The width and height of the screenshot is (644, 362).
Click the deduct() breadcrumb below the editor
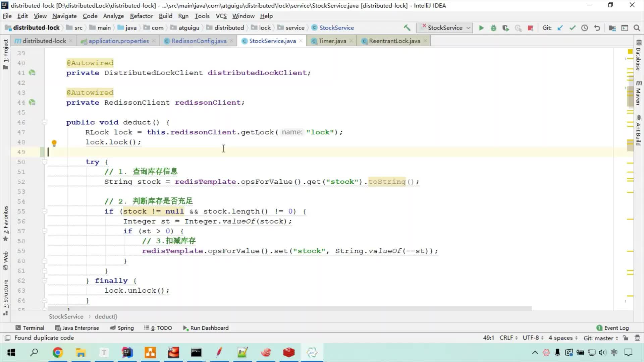(x=106, y=317)
